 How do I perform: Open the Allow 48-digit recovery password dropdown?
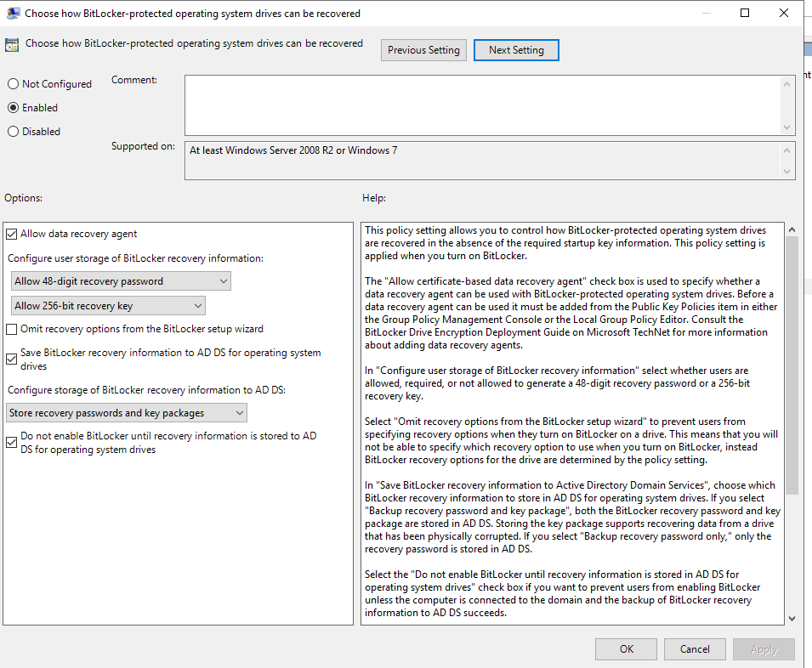[121, 281]
